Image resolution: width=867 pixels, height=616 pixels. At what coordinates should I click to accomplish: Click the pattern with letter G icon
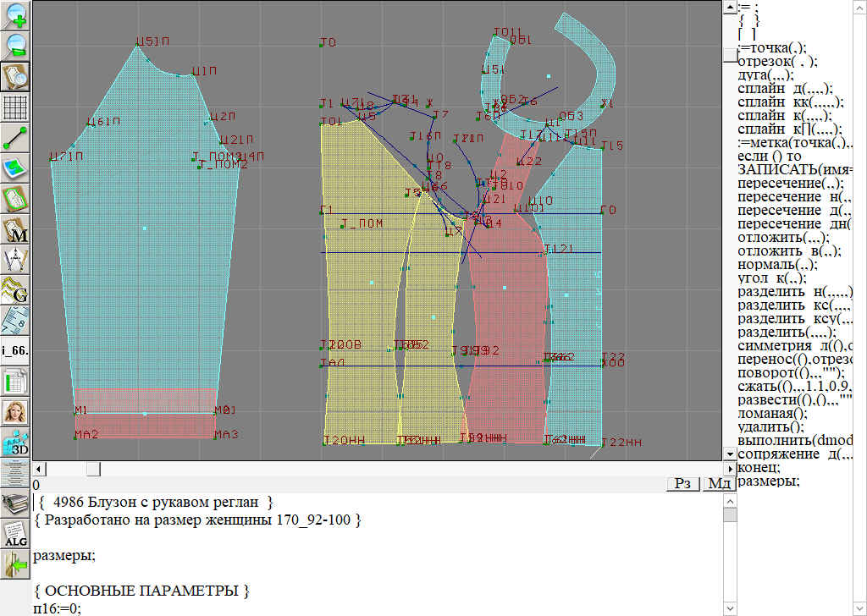click(x=16, y=290)
